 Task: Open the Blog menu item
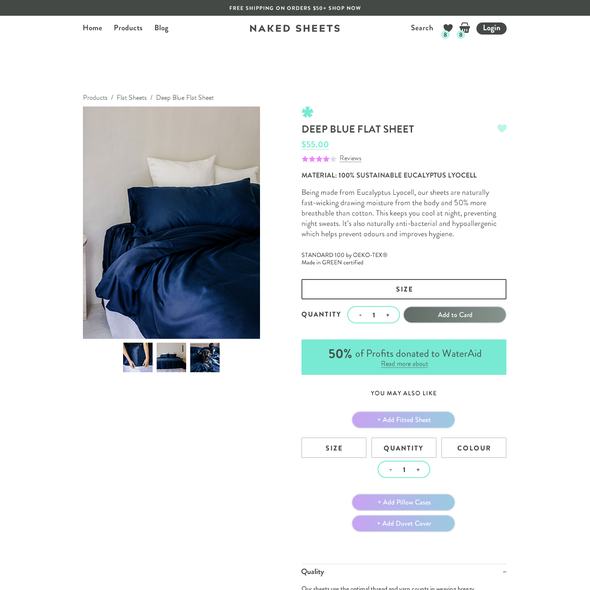tap(161, 28)
